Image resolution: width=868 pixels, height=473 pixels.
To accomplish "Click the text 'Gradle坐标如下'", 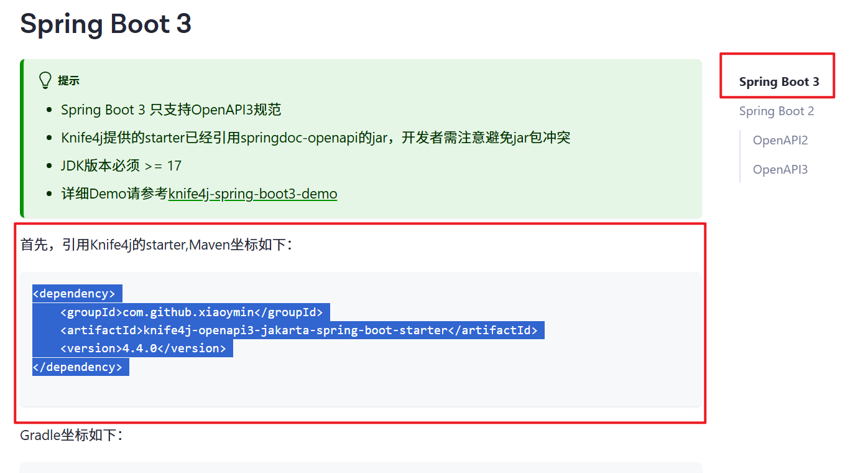I will click(x=72, y=435).
